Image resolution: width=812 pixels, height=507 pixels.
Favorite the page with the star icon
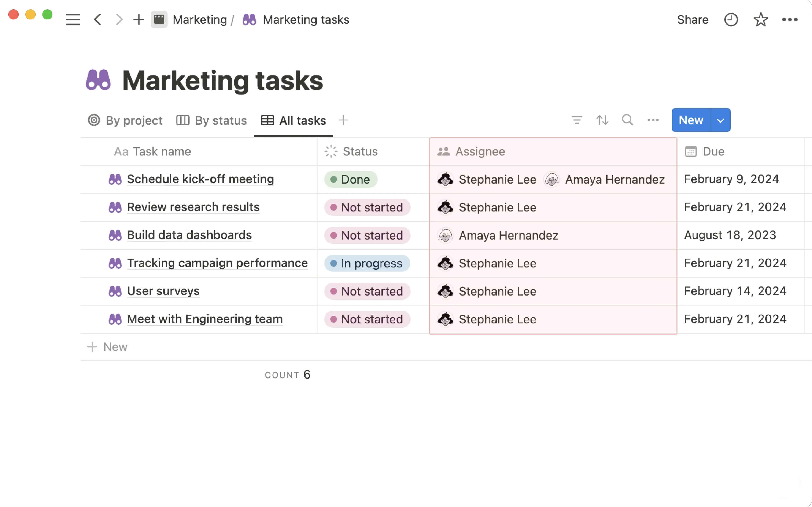760,19
